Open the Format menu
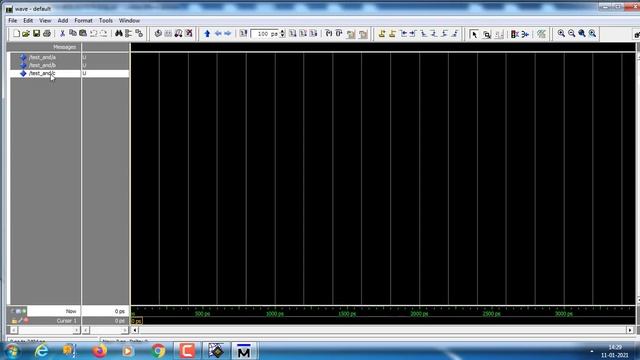This screenshot has height=360, width=640. tap(83, 20)
